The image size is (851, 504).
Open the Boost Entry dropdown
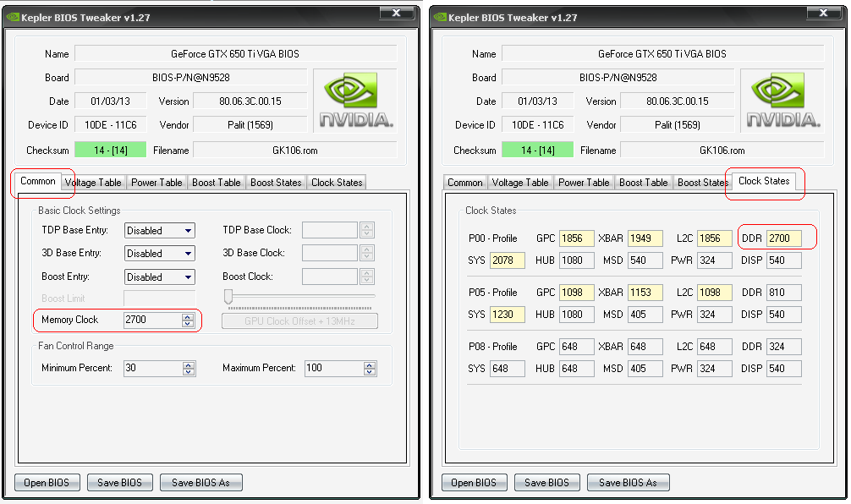click(x=160, y=277)
